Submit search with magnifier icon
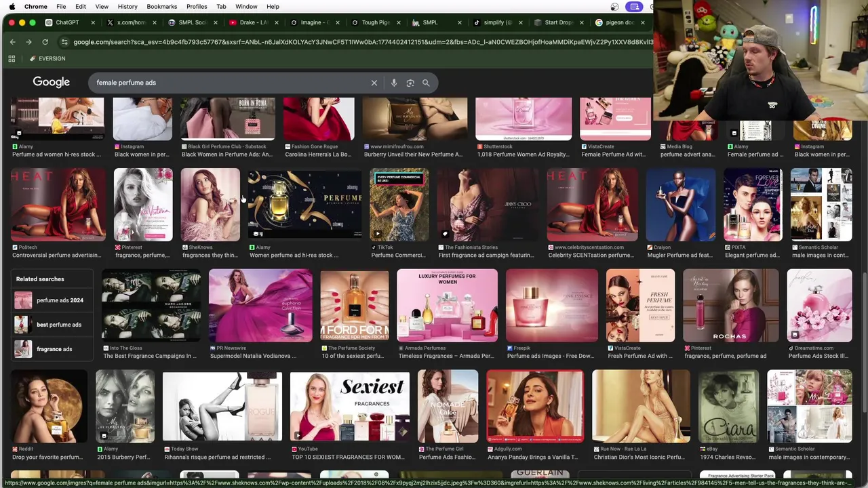This screenshot has height=488, width=868. click(426, 83)
